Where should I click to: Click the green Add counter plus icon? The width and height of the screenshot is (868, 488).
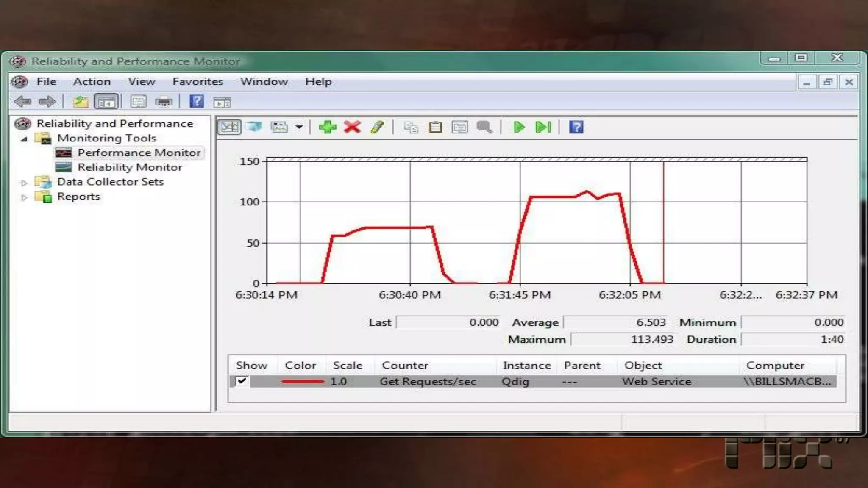point(327,127)
